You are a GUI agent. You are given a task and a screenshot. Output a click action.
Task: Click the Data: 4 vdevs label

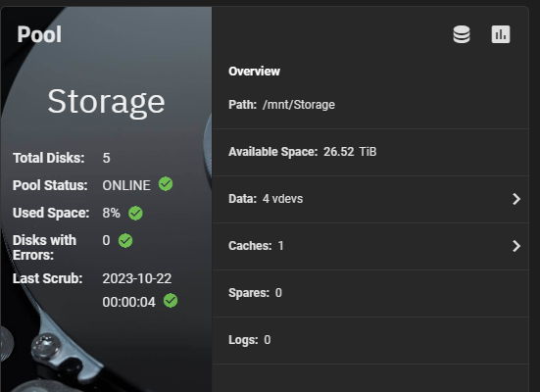[266, 199]
